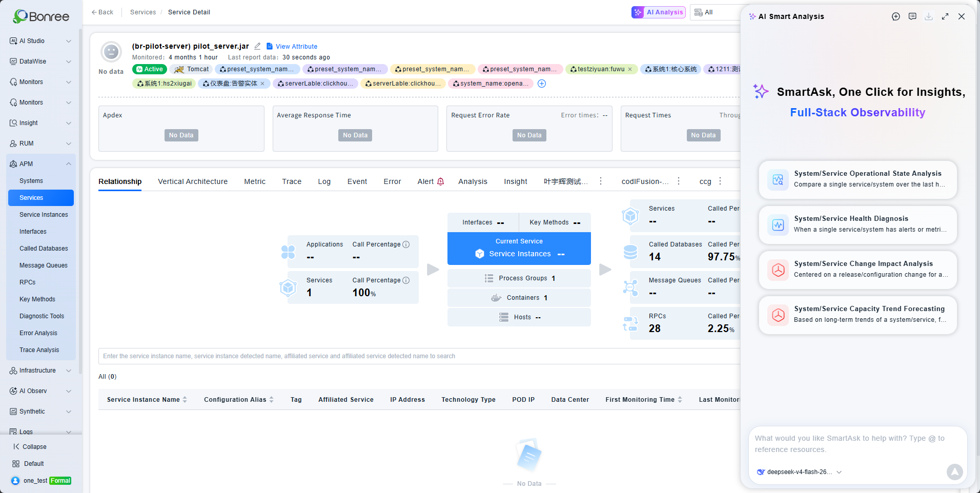
Task: Expand the Synthetic menu chevron
Action: (69, 412)
